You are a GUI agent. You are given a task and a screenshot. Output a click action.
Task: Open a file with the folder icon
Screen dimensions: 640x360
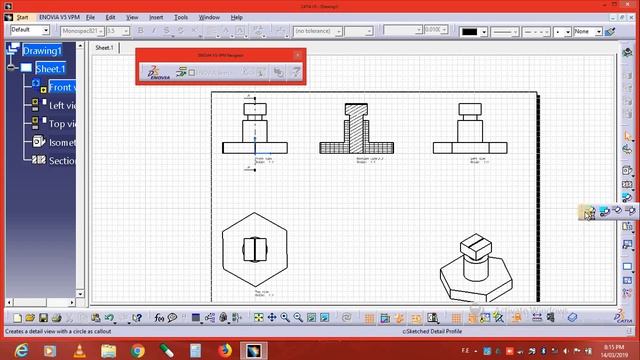click(x=30, y=318)
